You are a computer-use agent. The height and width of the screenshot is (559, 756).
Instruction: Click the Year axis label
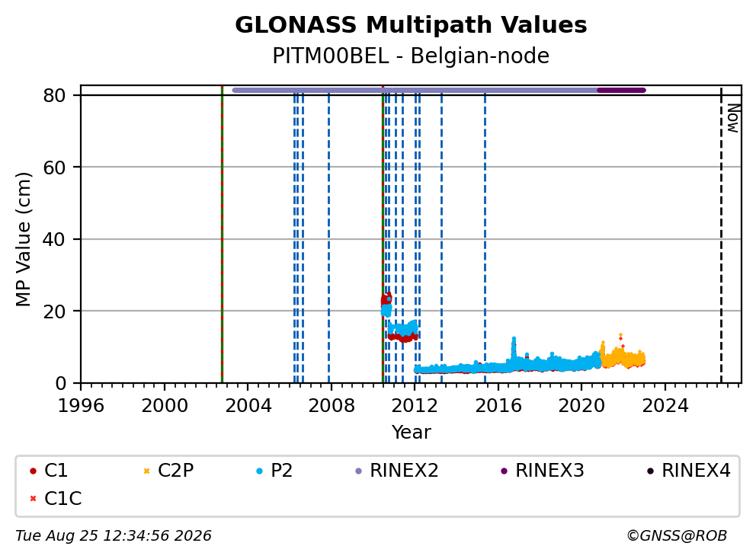[x=411, y=433]
